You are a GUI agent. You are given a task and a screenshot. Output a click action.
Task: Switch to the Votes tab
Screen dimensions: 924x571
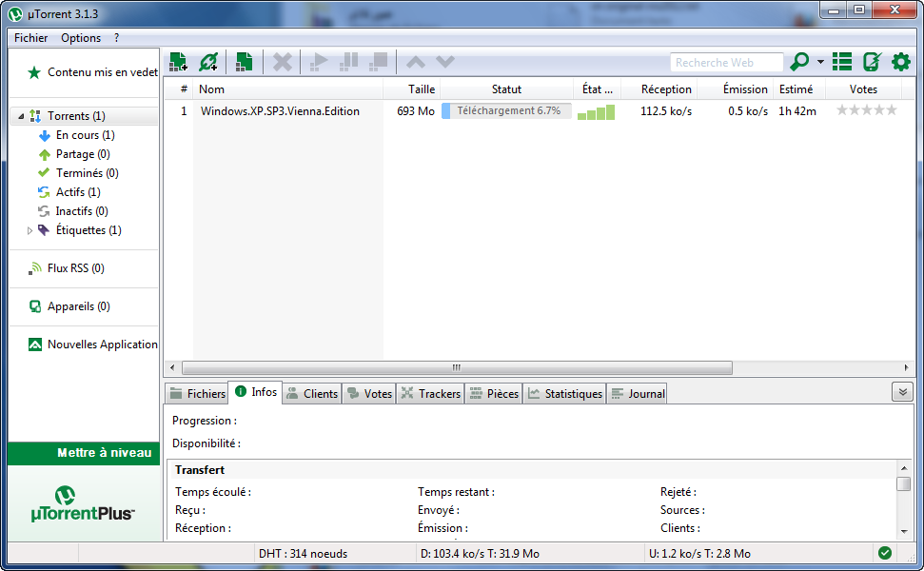point(370,394)
